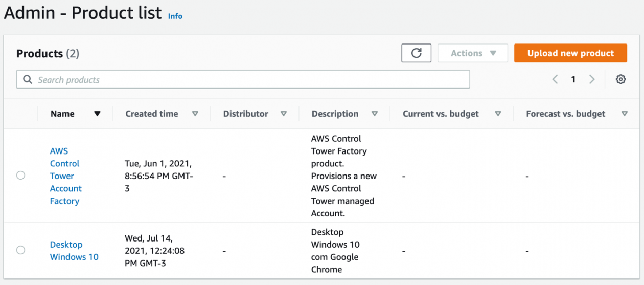644x285 pixels.
Task: Go to next page arrow
Action: 592,79
